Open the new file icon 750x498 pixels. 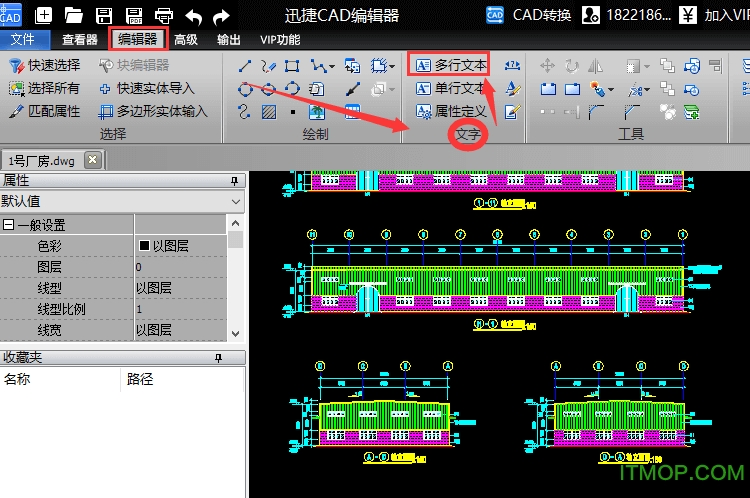click(45, 15)
